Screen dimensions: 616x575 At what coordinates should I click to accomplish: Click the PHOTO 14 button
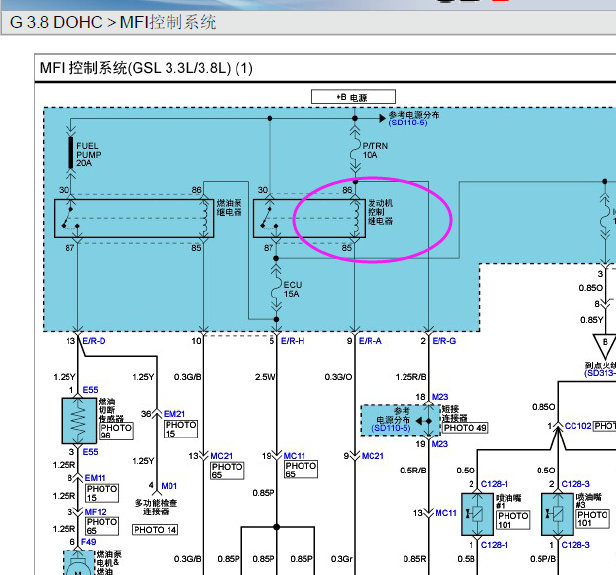[155, 530]
